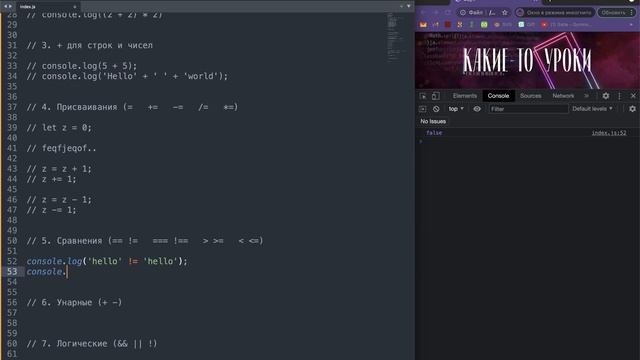The width and height of the screenshot is (640, 360).
Task: Click the 'console.' text on line 53
Action: point(46,271)
